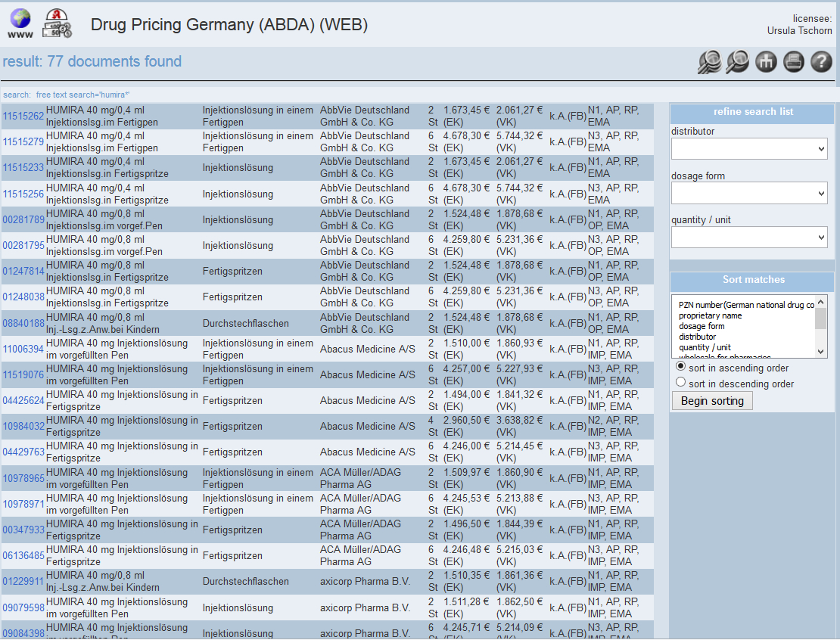Click 'refine search list' panel header
This screenshot has width=840, height=640.
tap(753, 112)
